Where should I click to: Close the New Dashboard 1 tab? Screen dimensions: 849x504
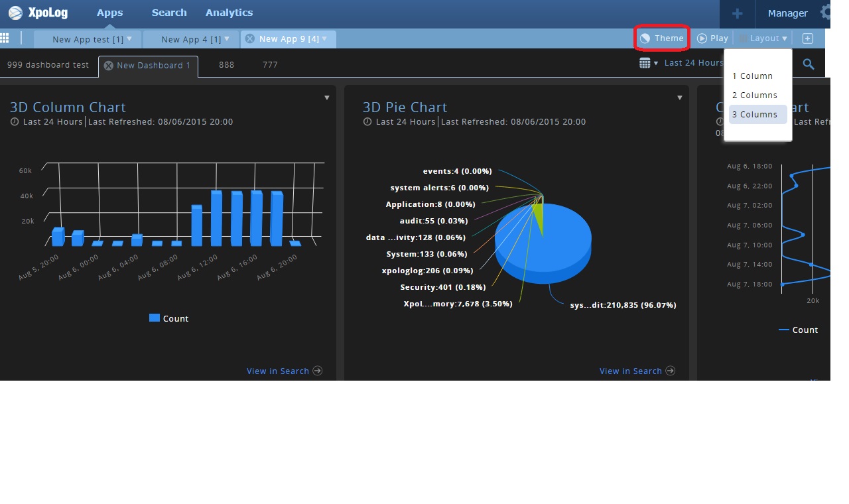[x=108, y=66]
